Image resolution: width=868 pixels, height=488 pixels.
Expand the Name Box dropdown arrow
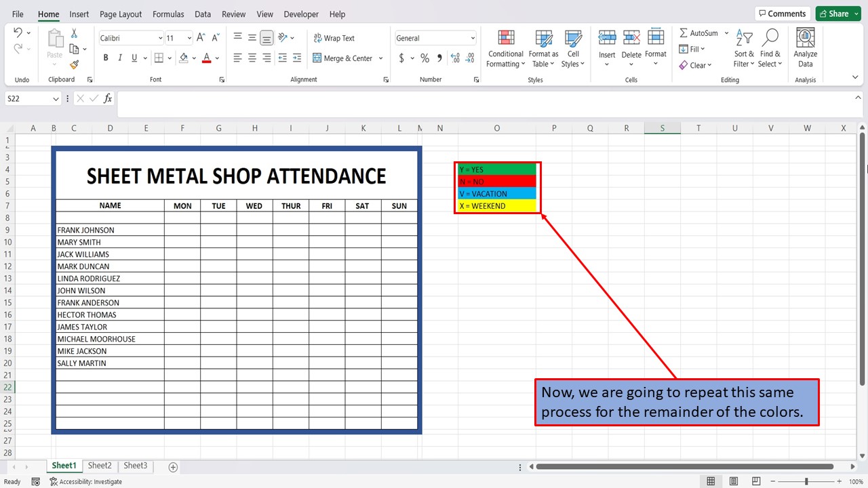(x=56, y=99)
